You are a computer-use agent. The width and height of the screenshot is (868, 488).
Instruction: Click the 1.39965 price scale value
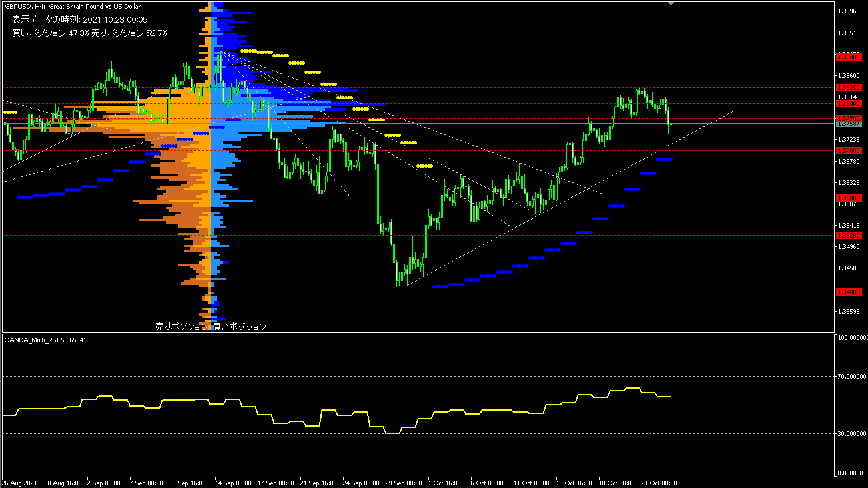coord(849,11)
